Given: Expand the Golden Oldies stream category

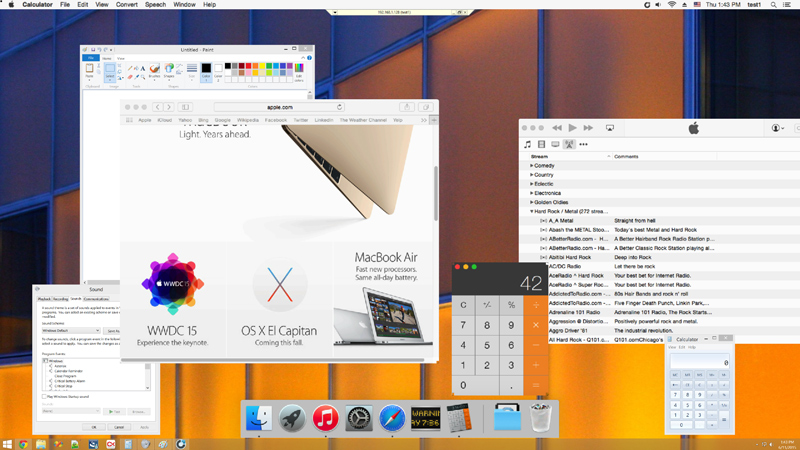Looking at the screenshot, I should [532, 202].
